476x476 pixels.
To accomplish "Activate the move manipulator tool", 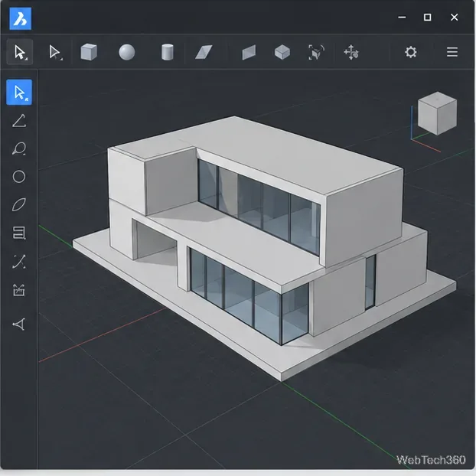I will tap(351, 52).
